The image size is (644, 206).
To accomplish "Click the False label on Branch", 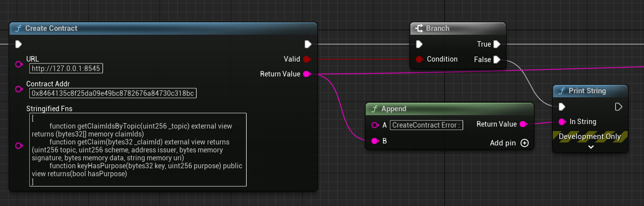I will click(x=483, y=60).
